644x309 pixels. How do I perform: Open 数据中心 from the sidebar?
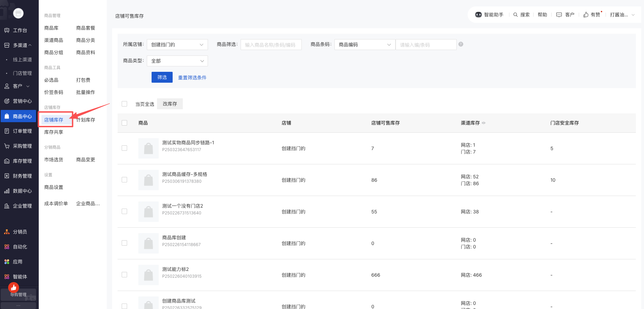[x=19, y=191]
